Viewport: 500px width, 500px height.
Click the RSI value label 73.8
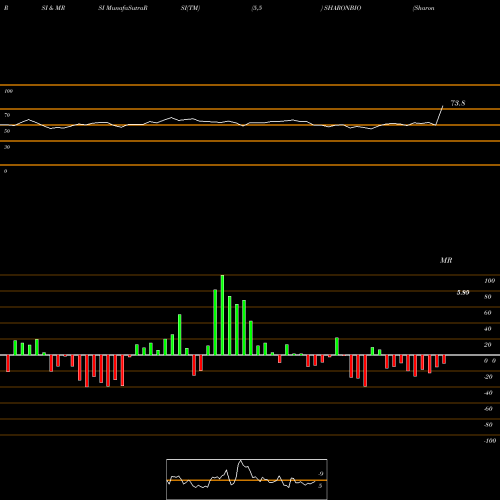458,103
